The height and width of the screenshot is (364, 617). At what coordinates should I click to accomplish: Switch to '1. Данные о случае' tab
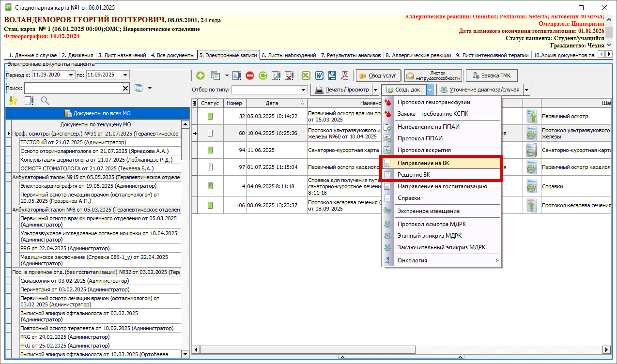32,55
